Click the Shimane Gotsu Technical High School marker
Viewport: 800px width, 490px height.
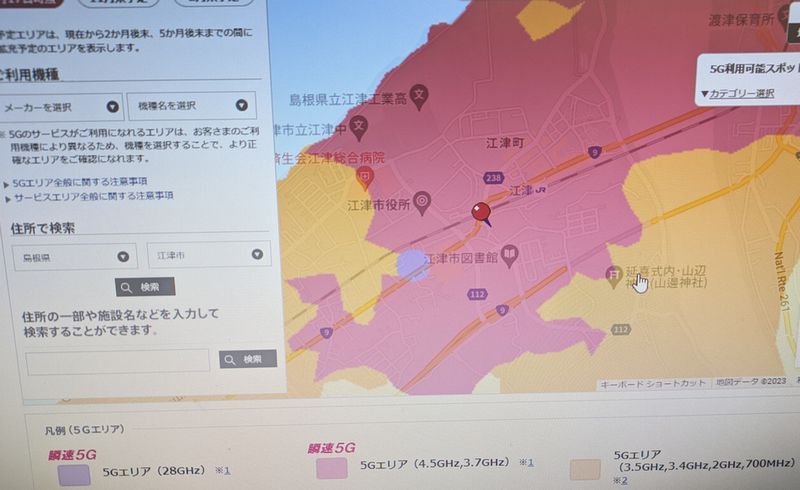[x=419, y=97]
